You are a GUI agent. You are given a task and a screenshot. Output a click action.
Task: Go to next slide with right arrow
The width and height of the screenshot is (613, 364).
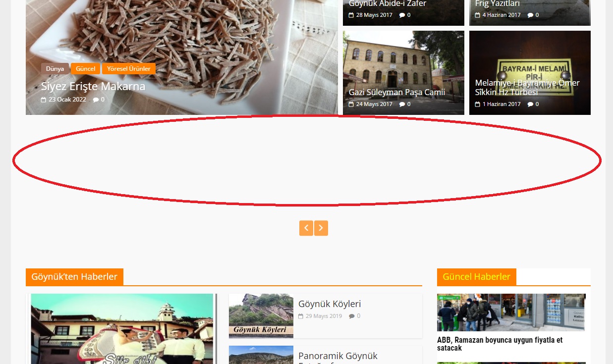321,228
